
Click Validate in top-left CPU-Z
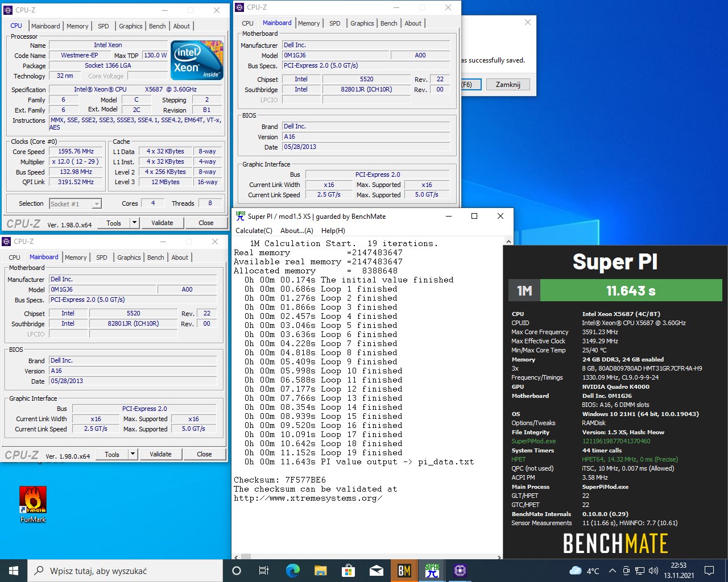pos(162,223)
